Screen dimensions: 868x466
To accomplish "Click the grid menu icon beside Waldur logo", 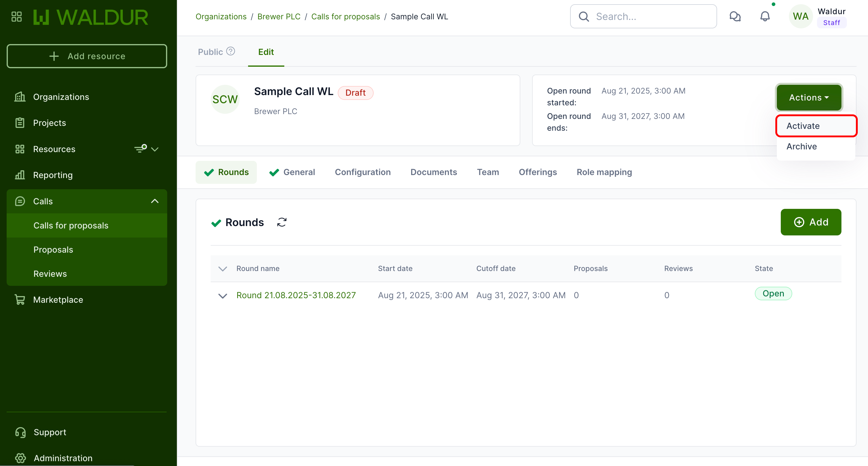I will (17, 17).
